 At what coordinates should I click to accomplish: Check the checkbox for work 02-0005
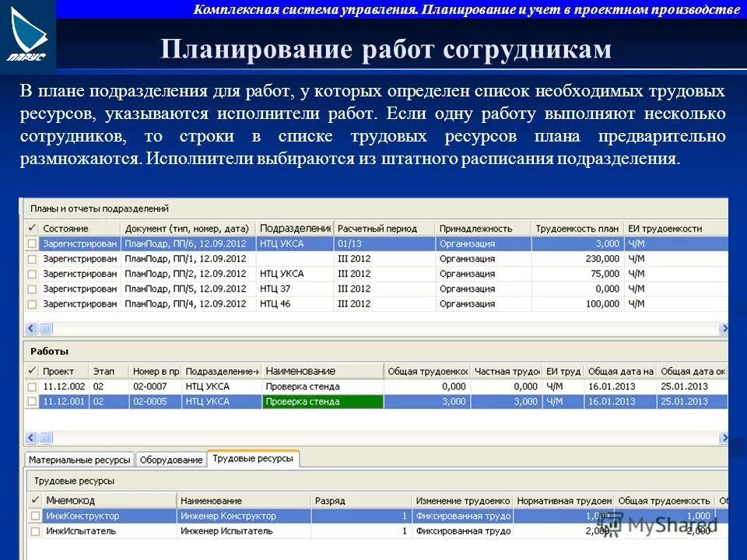(32, 401)
